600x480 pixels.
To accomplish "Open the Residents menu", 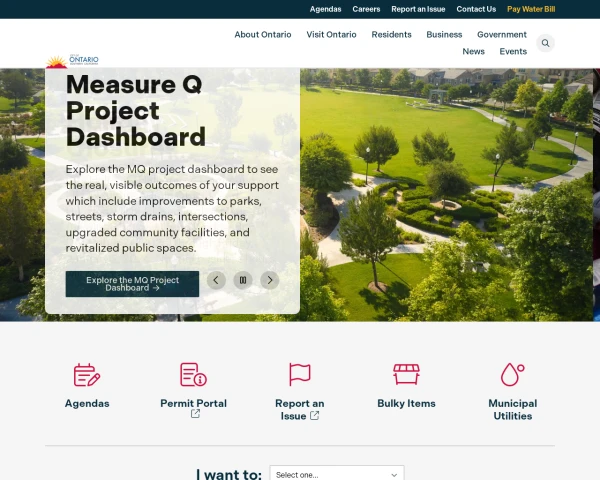I will tap(391, 34).
